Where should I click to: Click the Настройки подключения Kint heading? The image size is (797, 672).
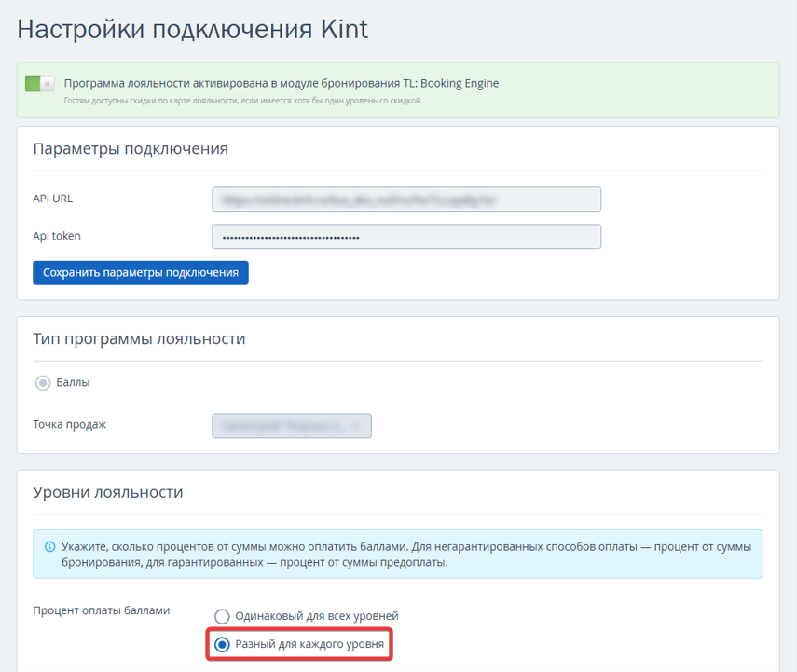(193, 29)
